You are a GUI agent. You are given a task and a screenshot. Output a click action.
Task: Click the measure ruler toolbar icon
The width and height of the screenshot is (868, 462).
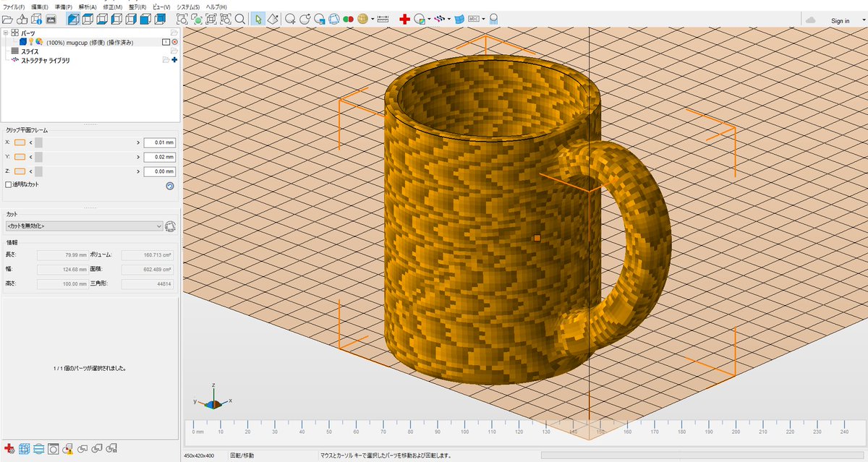[383, 20]
